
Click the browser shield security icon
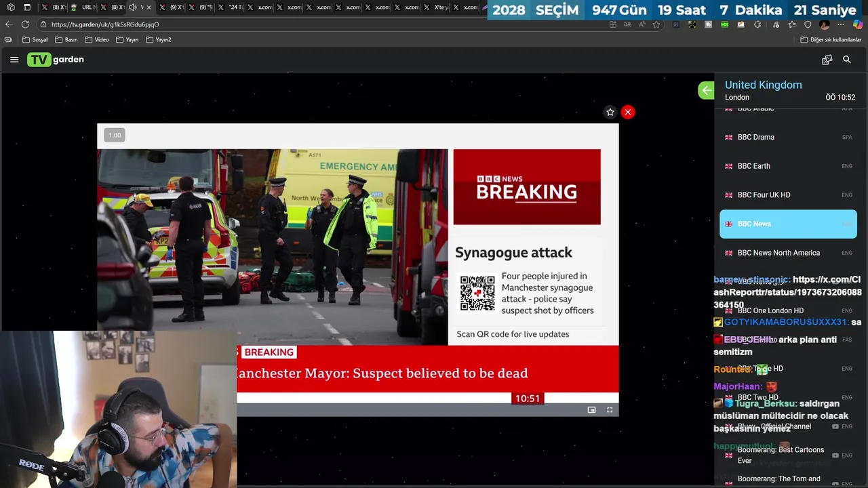[808, 24]
